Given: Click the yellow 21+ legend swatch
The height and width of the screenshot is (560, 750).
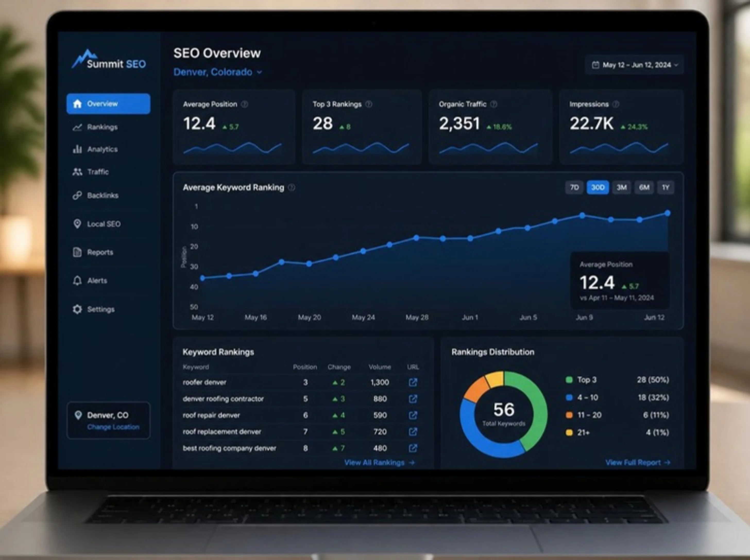Looking at the screenshot, I should click(x=569, y=433).
